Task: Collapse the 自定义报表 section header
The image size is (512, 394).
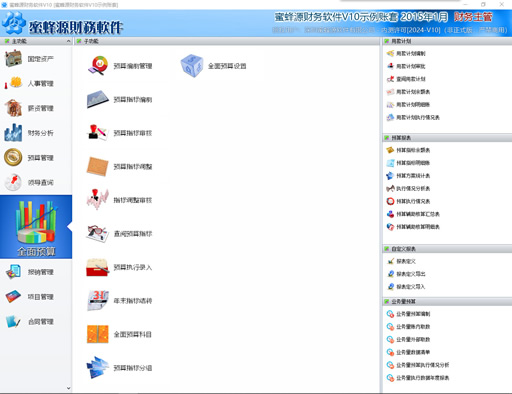Action: tap(447, 249)
